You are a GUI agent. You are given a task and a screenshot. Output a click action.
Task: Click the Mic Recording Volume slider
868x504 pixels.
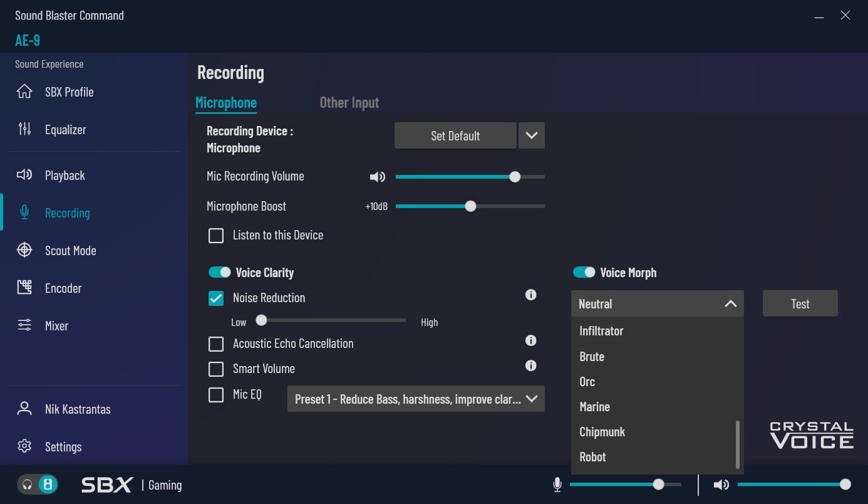470,177
